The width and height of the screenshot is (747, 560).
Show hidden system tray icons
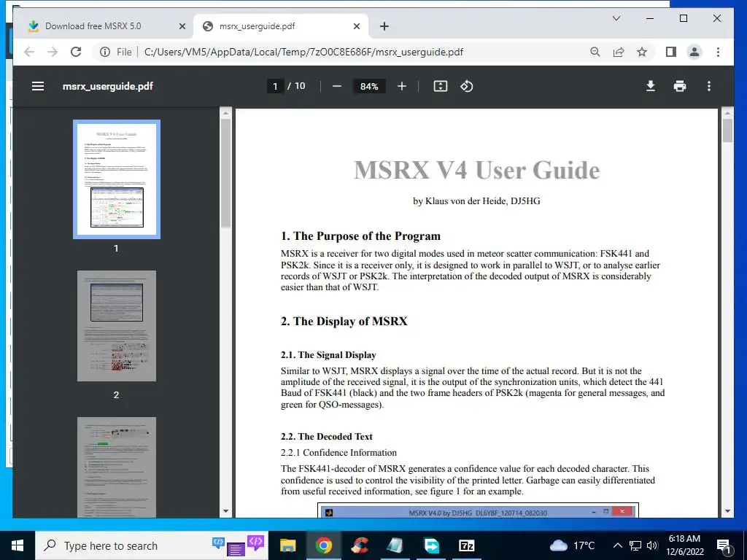(617, 545)
